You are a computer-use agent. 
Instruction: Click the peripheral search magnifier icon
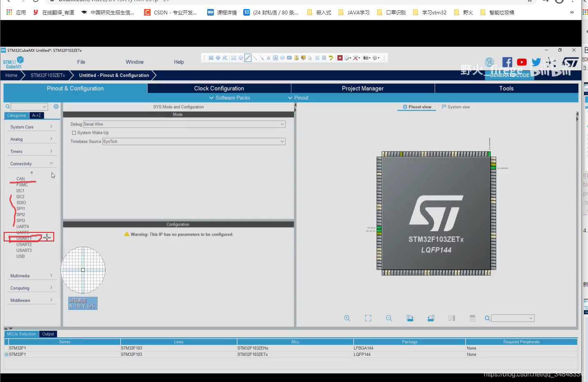point(8,107)
